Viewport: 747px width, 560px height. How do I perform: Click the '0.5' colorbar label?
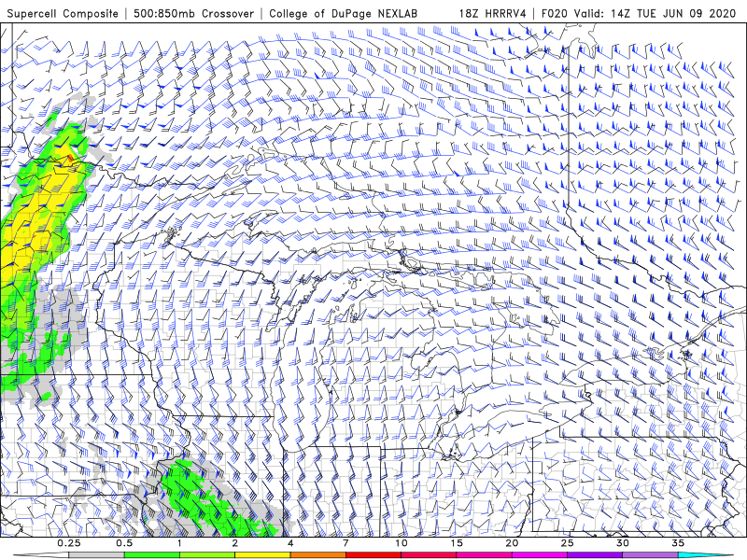[124, 543]
